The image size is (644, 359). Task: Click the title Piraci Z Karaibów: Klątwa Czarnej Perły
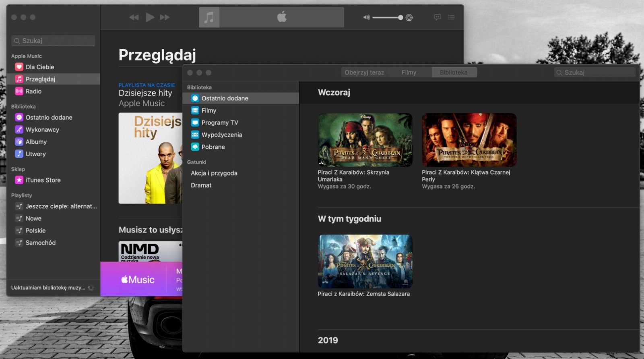466,176
